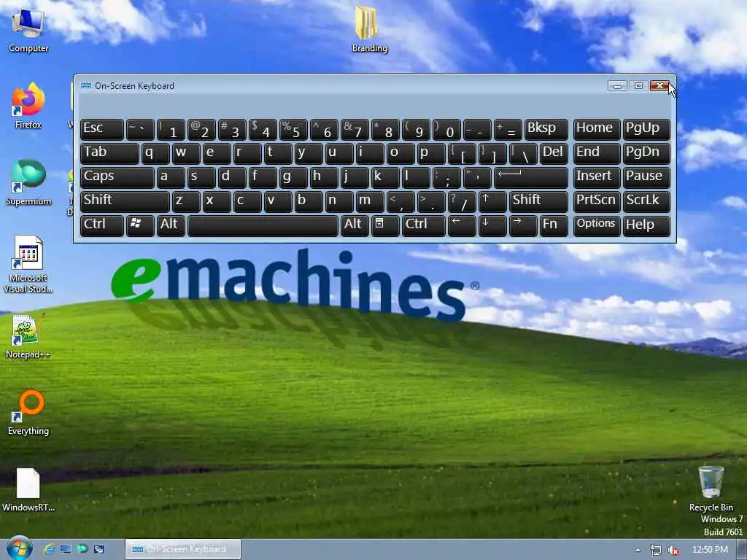
Task: Tap the PgUp key
Action: (x=646, y=130)
